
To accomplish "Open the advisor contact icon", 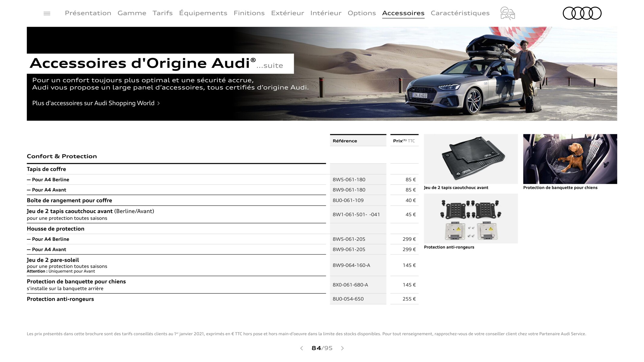I will [508, 13].
